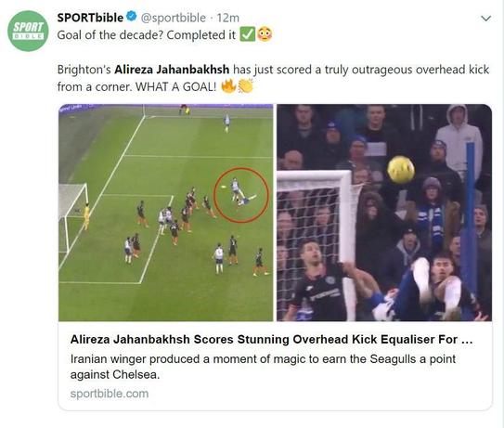This screenshot has width=504, height=428.
Task: Click the yellow ball in right image
Action: pyautogui.click(x=401, y=169)
